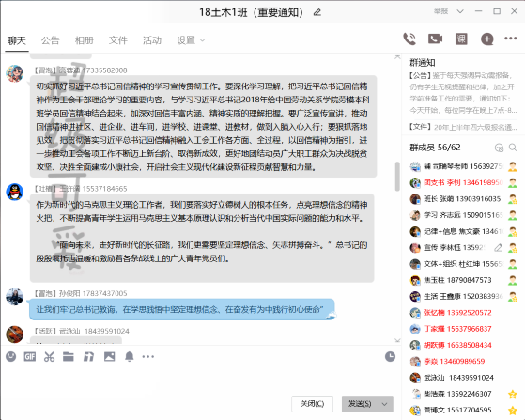Open send options arrow beside 发送
Screen dimensions: 525x420
click(385, 404)
